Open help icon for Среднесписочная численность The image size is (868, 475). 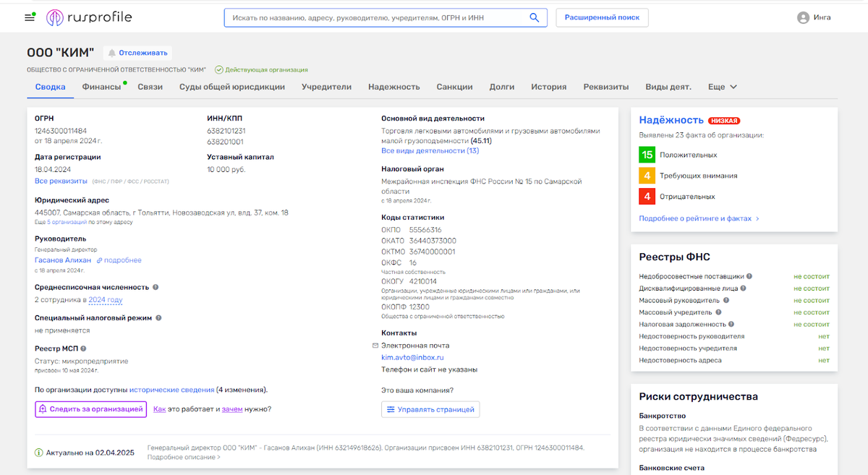(156, 287)
